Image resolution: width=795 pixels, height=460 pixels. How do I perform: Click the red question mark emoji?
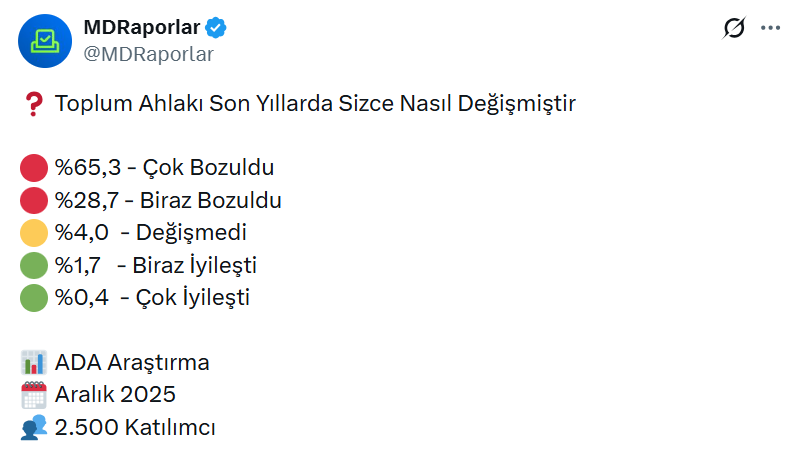33,104
